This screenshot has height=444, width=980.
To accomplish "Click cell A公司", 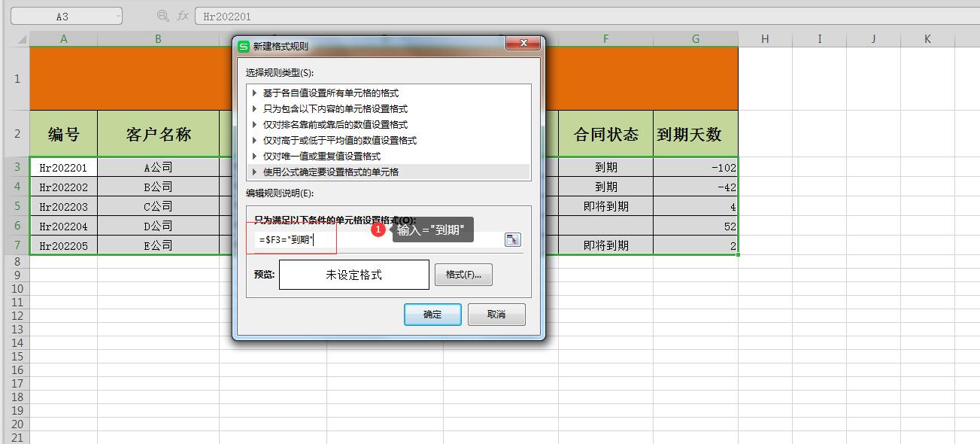I will point(158,168).
